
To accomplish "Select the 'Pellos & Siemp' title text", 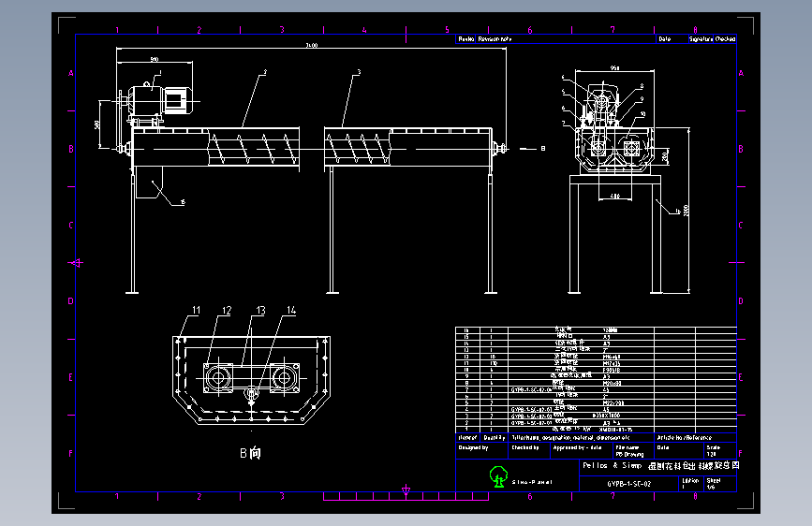I will pos(613,465).
